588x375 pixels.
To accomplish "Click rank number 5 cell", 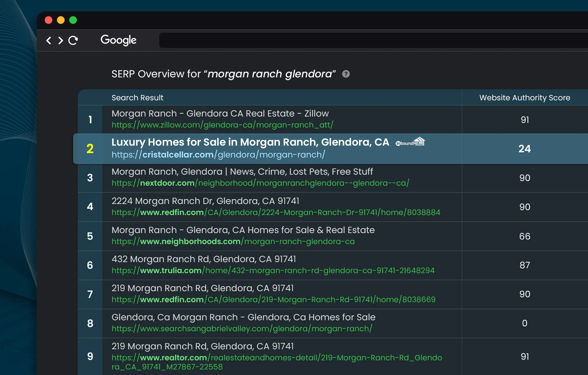I will [x=90, y=236].
